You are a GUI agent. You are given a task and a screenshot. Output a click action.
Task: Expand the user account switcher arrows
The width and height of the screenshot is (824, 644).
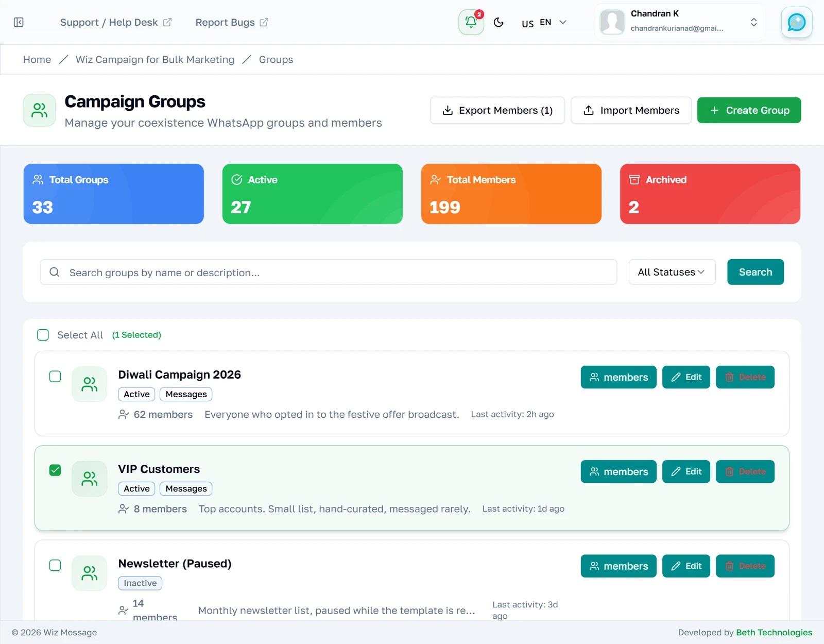[x=753, y=22]
